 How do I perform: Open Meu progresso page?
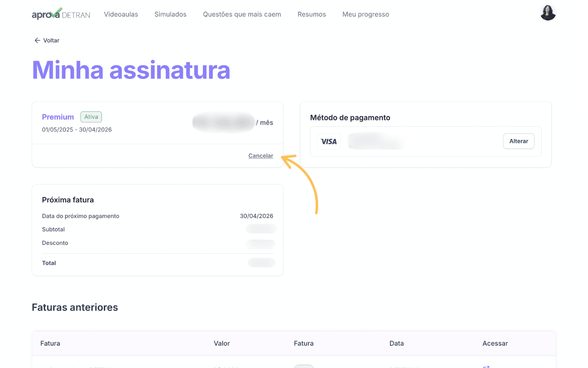(366, 14)
